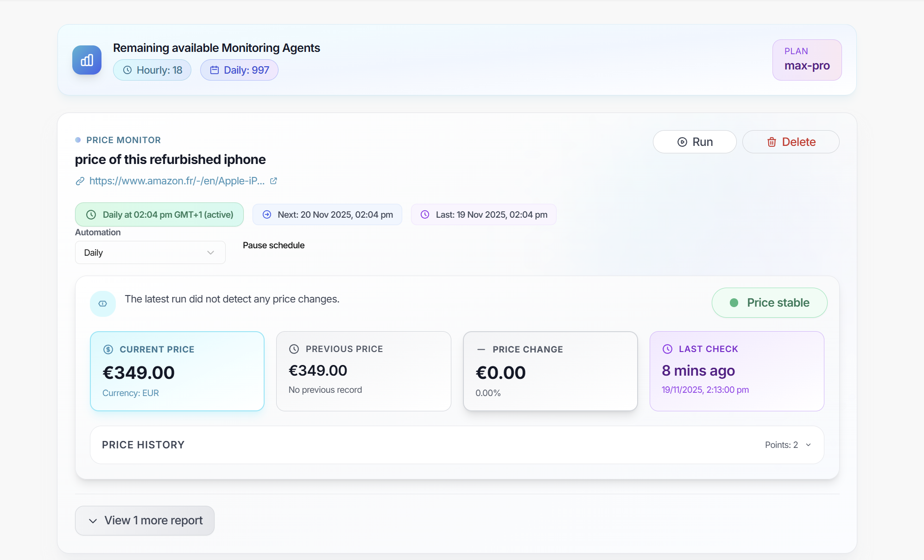Pause the monitoring schedule

(273, 245)
